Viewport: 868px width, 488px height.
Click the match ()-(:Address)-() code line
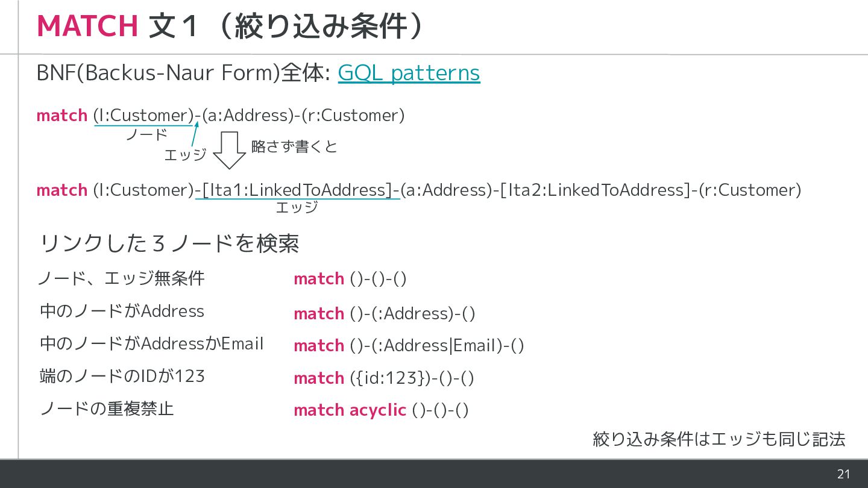tap(385, 314)
